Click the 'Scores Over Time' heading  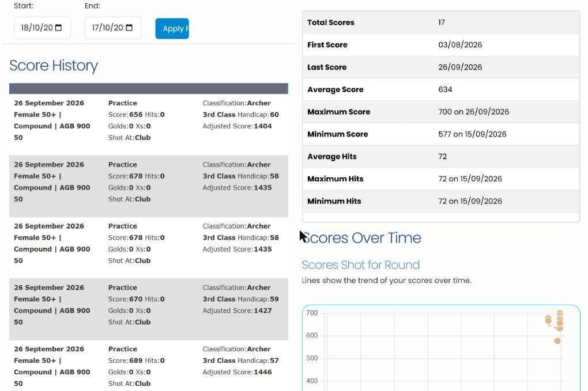[x=361, y=238]
